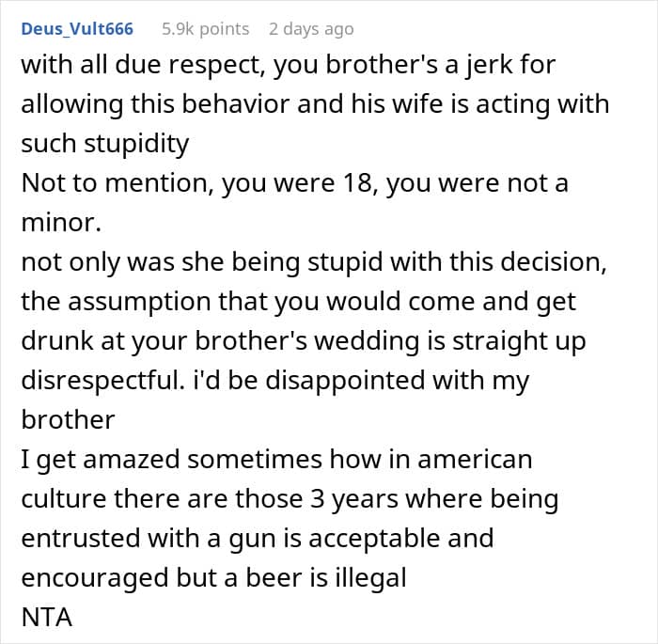
Task: Click the line "allowing this behavior and his wife"
Action: 315,104
